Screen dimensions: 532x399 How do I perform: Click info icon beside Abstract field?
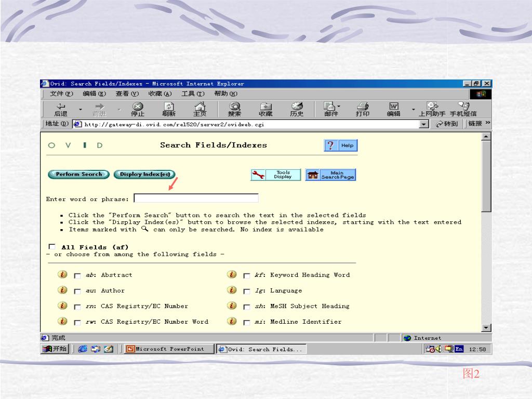[x=62, y=274]
